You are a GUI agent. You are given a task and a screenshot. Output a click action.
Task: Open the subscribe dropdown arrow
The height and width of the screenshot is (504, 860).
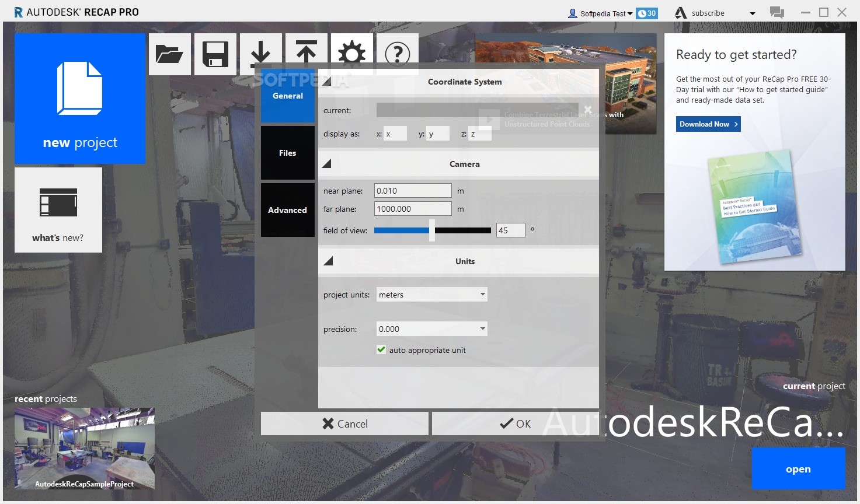click(x=752, y=13)
